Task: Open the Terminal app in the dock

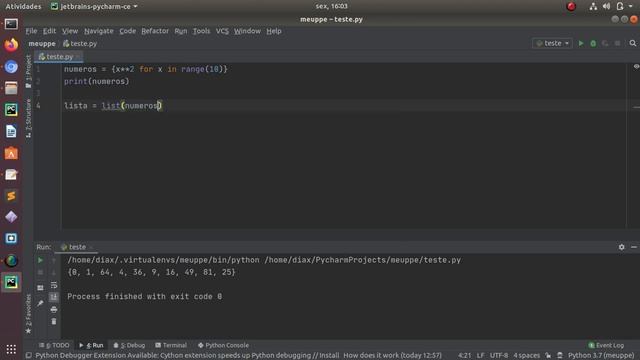Action: click(11, 24)
